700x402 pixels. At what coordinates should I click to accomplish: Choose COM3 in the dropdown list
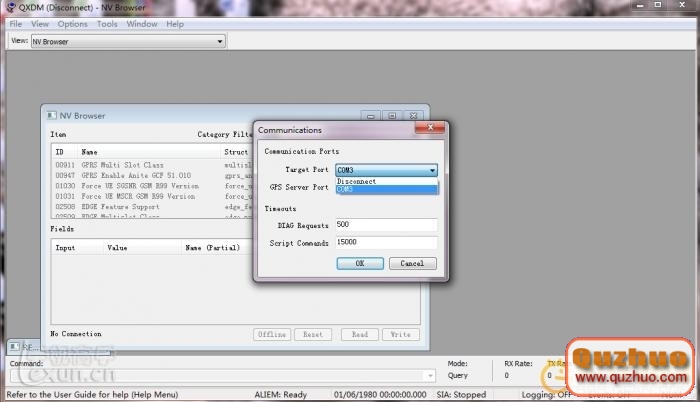point(387,189)
